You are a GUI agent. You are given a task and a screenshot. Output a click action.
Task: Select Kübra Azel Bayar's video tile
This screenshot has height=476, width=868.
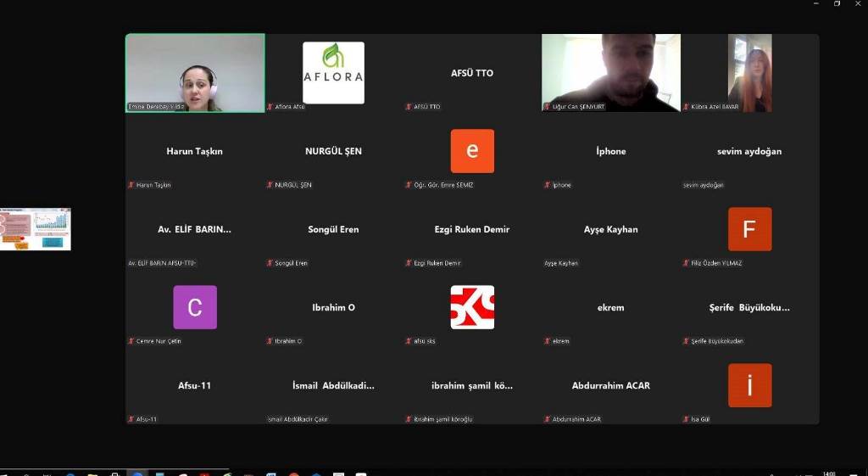point(749,73)
